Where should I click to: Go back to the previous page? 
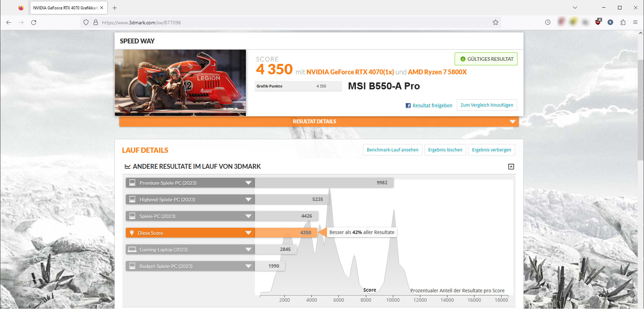click(9, 22)
